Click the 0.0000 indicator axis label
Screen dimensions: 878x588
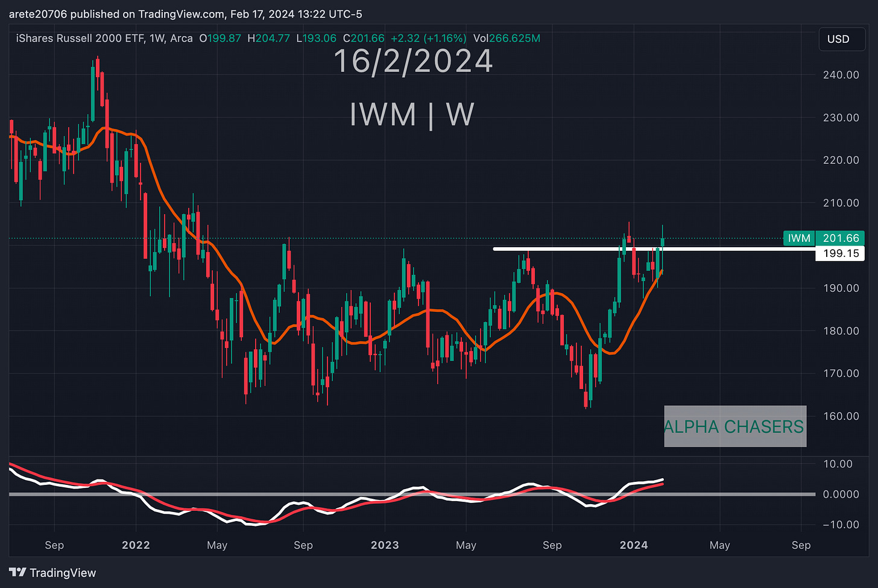pos(841,494)
